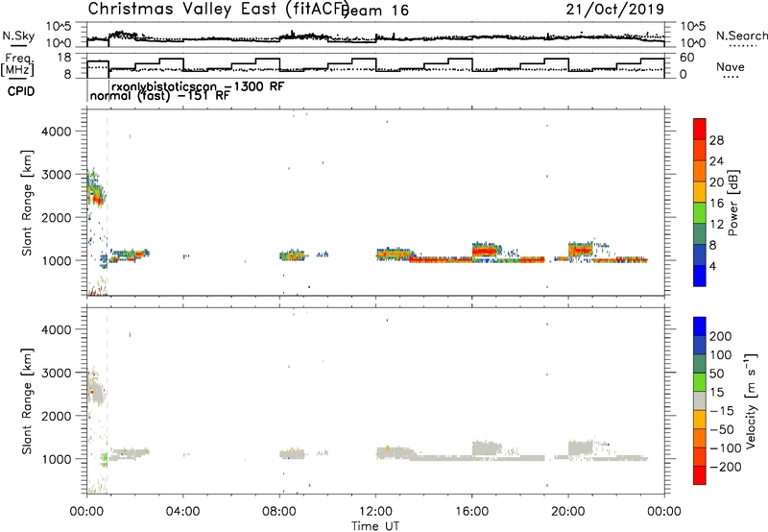Image resolution: width=768 pixels, height=532 pixels.
Task: Click the 3000 tick on velocity panel axis
Action: 56,373
